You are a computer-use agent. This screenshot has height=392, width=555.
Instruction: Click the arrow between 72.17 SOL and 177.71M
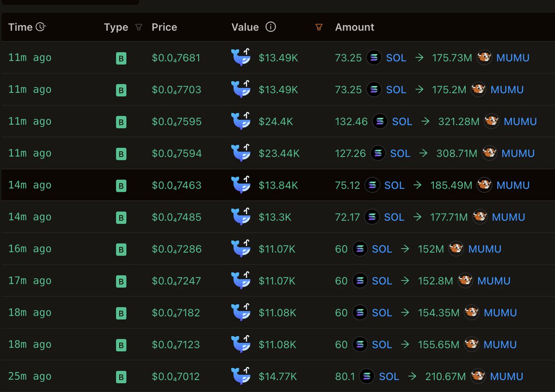pos(417,217)
